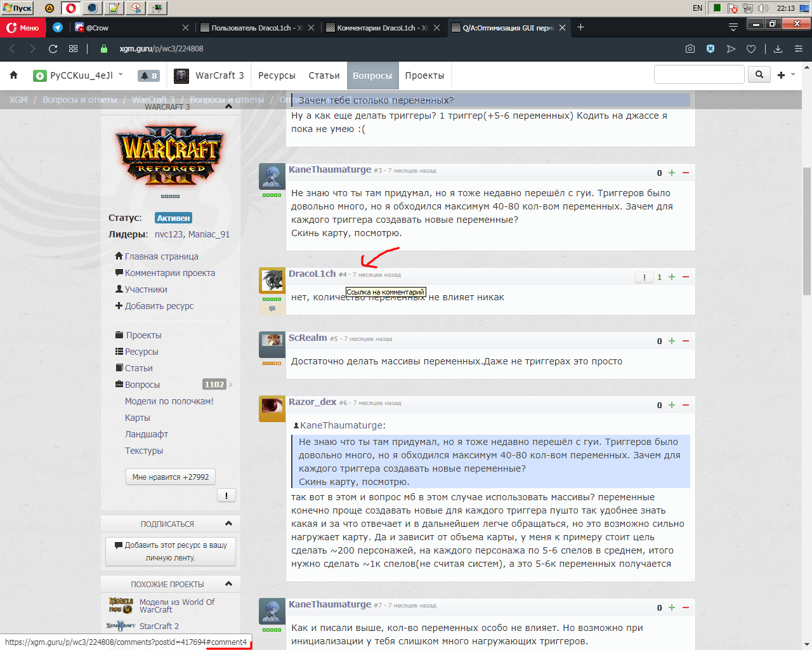The height and width of the screenshot is (650, 812).
Task: Open Модели по полочкам! link
Action: [x=169, y=401]
